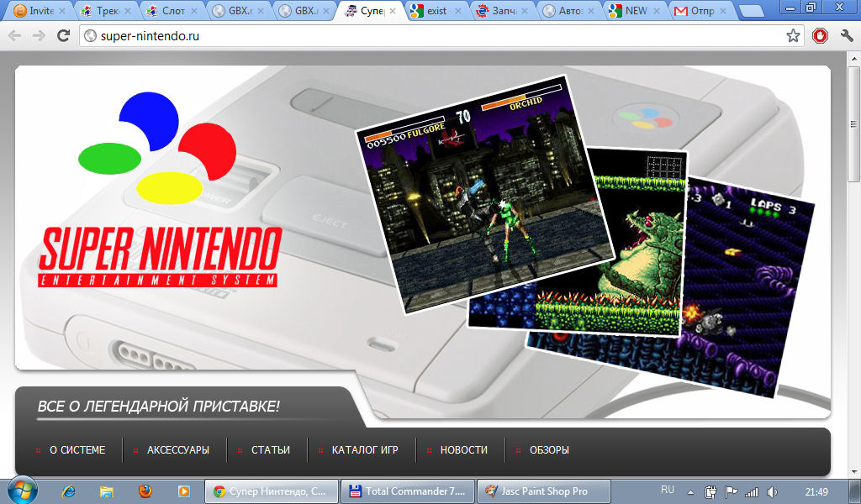
Task: Launch Firefox from the taskbar
Action: click(x=145, y=491)
